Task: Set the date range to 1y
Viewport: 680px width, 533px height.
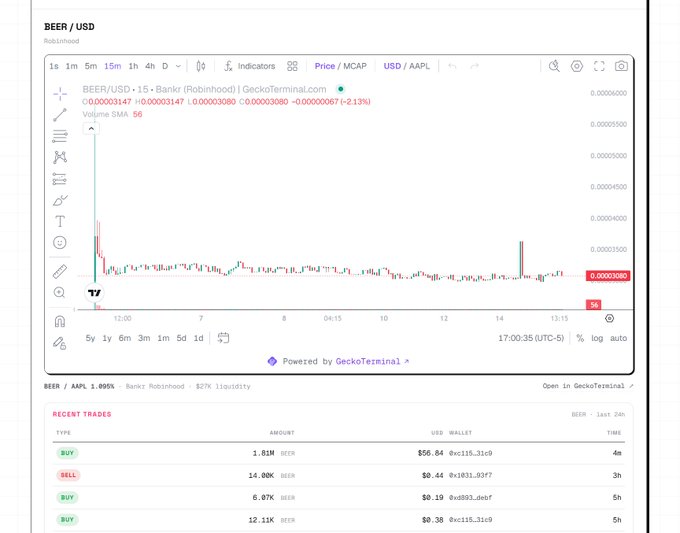Action: click(x=107, y=338)
